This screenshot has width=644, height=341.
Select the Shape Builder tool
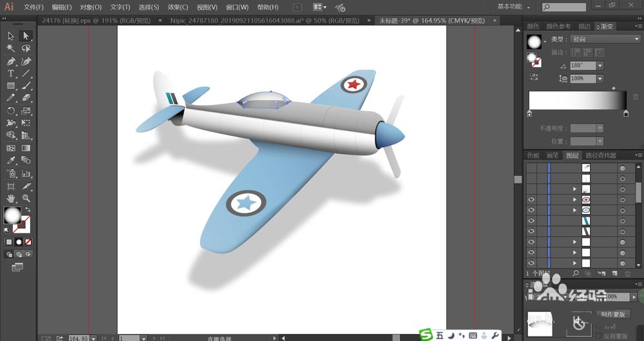[x=11, y=135]
